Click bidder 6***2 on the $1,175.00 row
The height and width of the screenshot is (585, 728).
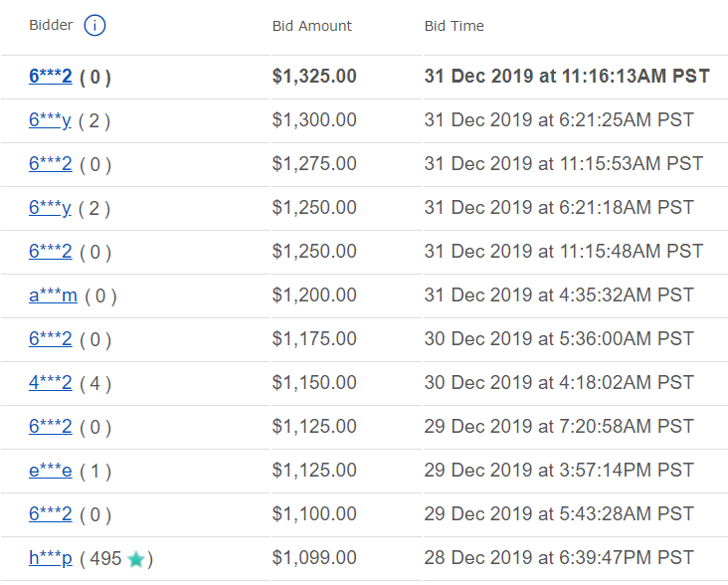pyautogui.click(x=50, y=339)
